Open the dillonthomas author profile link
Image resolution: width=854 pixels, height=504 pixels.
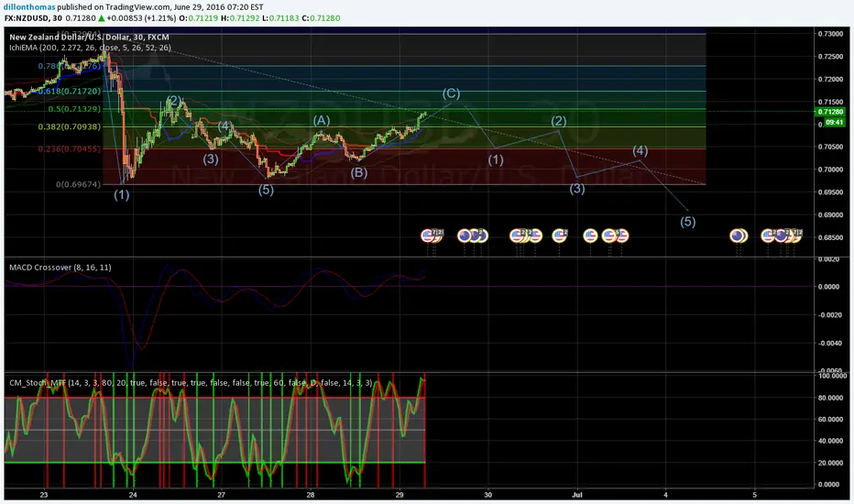pyautogui.click(x=29, y=7)
